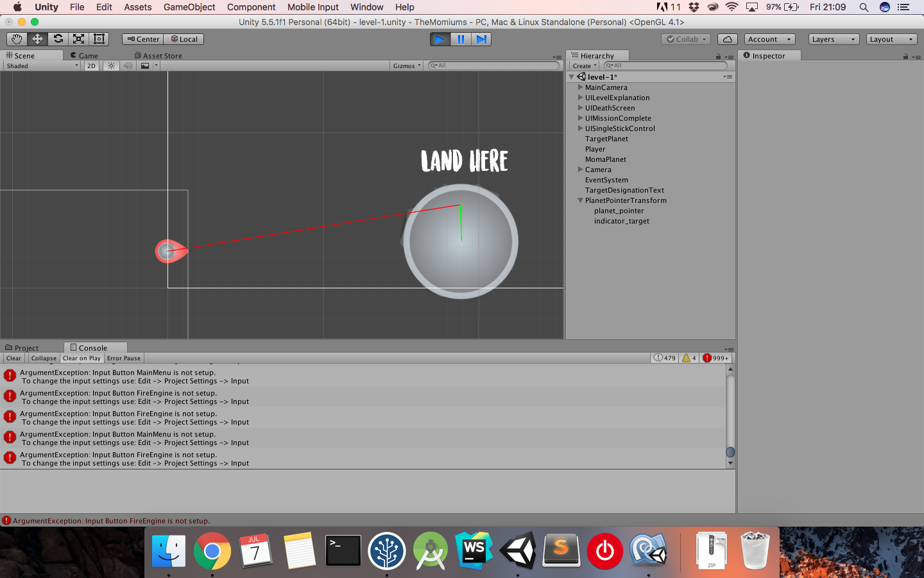The image size is (924, 578).
Task: Open WebStorm from the dock
Action: [474, 551]
